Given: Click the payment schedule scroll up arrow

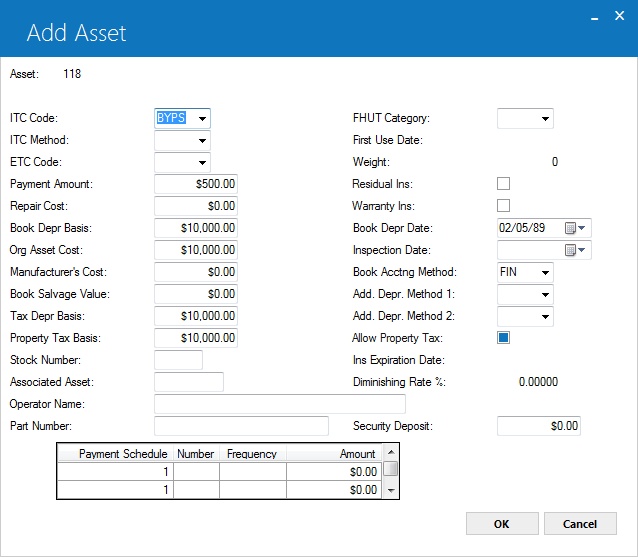Looking at the screenshot, I should click(391, 452).
